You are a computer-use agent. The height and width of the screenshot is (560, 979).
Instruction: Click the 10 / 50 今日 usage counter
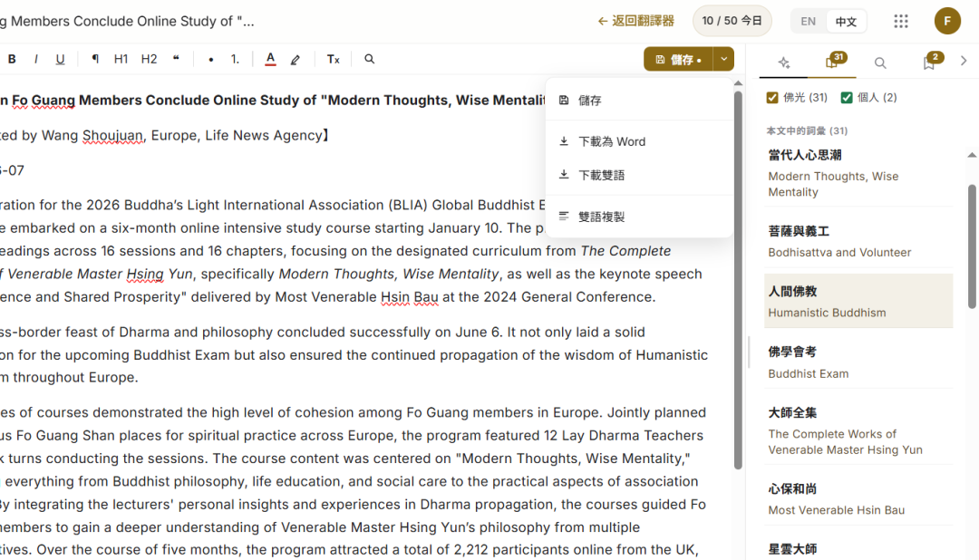[732, 21]
